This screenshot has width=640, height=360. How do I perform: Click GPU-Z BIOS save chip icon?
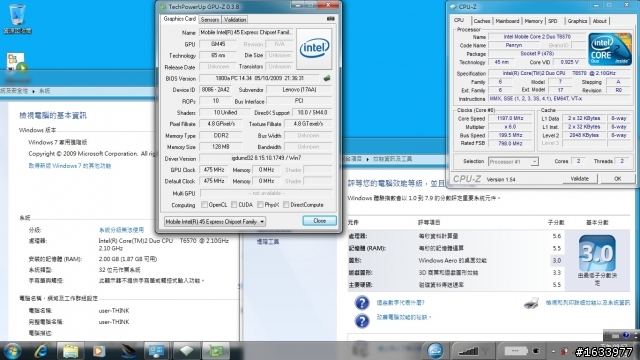(327, 78)
